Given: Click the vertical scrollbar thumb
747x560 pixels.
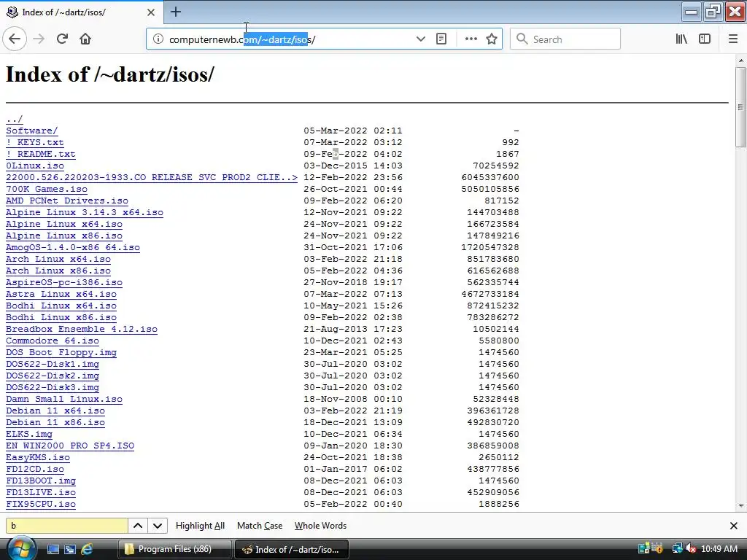Looking at the screenshot, I should (x=740, y=106).
